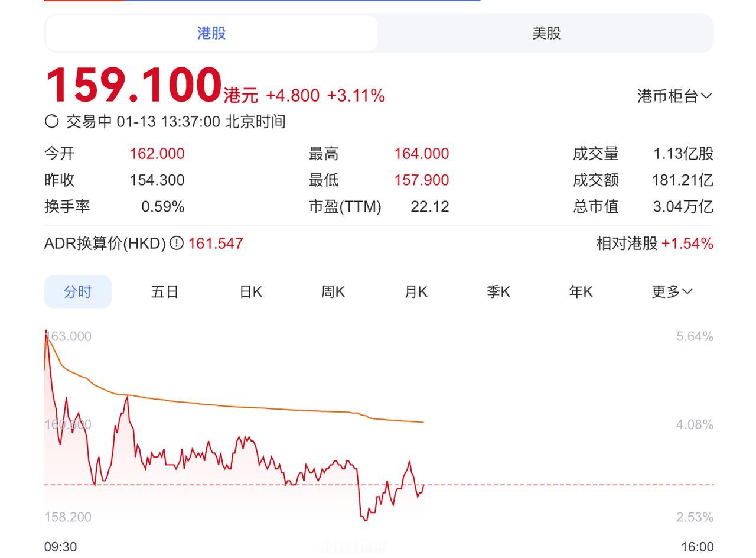Switch to the 年K yearly chart
The image size is (756, 558).
click(x=580, y=291)
